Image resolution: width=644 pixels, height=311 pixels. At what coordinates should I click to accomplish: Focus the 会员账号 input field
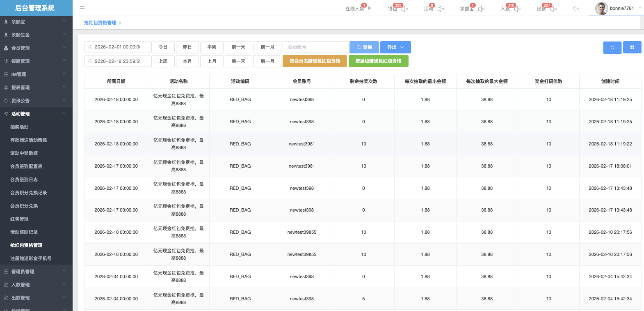point(315,47)
